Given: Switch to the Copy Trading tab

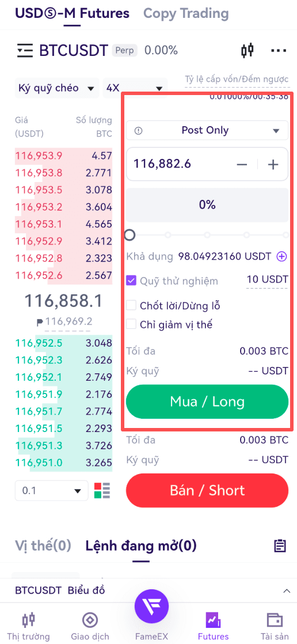Looking at the screenshot, I should point(186,13).
